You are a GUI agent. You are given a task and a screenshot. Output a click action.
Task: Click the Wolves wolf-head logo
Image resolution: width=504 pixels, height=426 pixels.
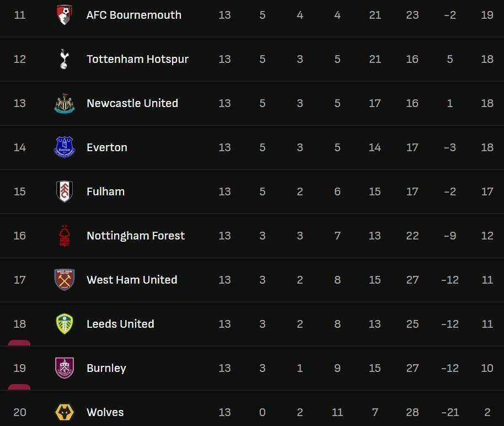click(65, 412)
